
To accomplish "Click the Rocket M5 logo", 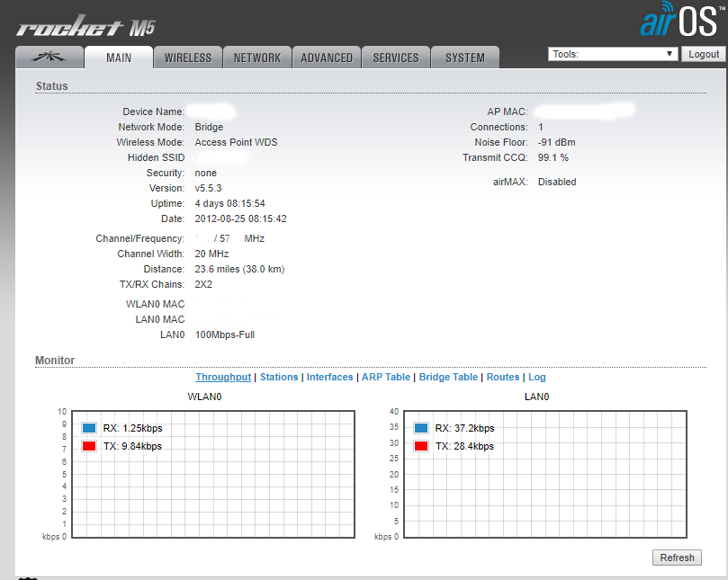I will pyautogui.click(x=85, y=26).
